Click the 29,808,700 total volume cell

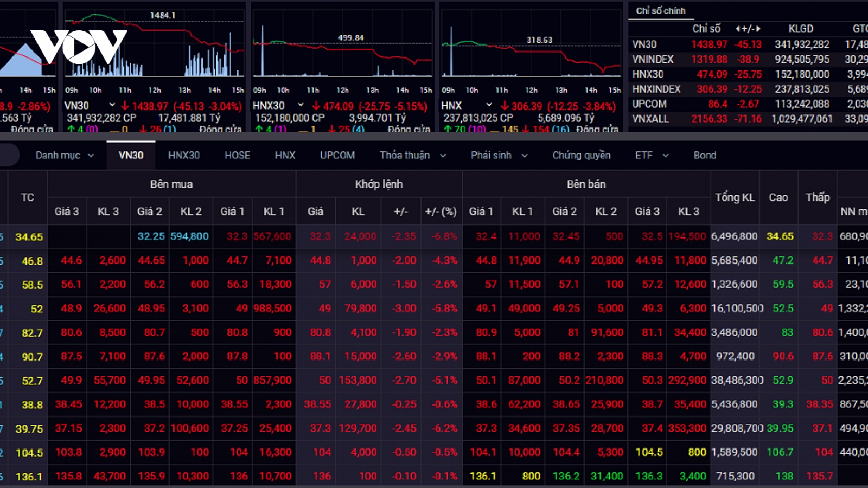[735, 428]
